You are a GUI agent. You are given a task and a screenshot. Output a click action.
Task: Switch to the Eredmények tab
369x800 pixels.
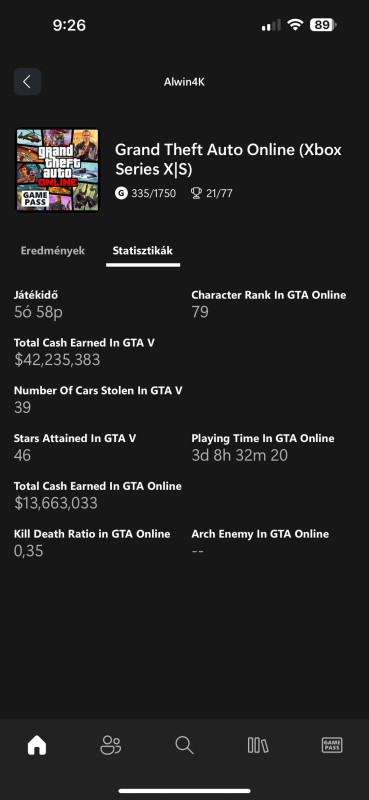[53, 251]
